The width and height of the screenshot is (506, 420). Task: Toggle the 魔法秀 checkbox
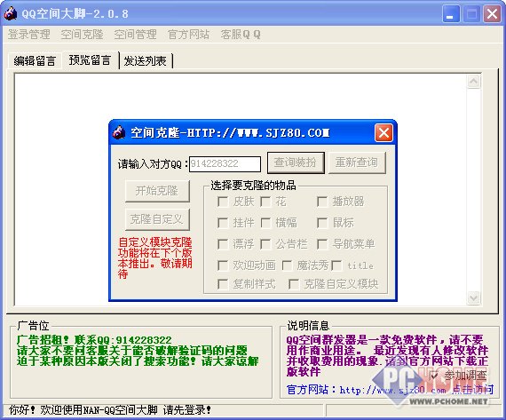click(287, 265)
